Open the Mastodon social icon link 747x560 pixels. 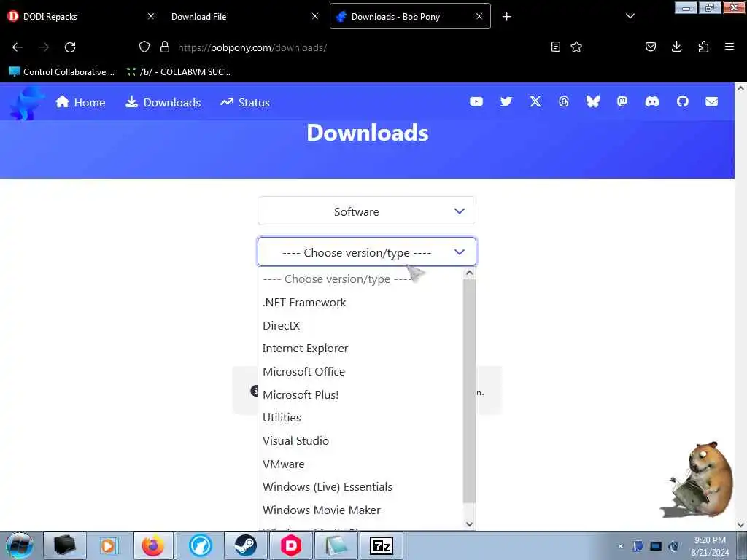pos(622,101)
